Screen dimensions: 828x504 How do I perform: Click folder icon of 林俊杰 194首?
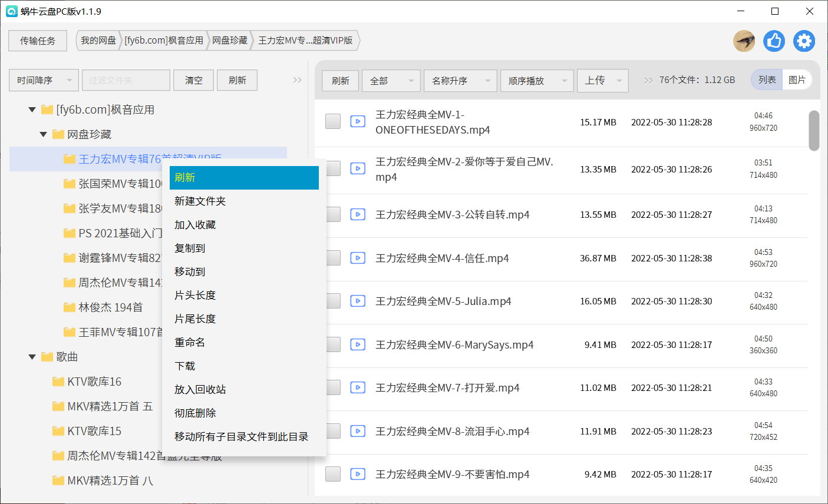[70, 307]
